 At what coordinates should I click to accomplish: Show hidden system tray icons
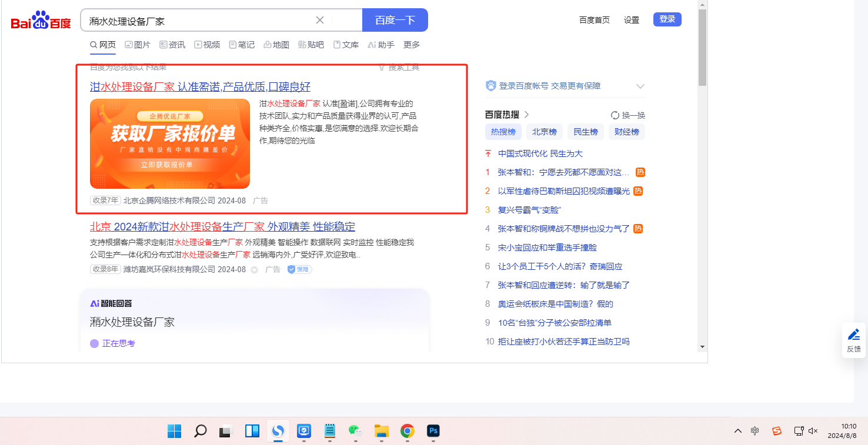pos(737,431)
